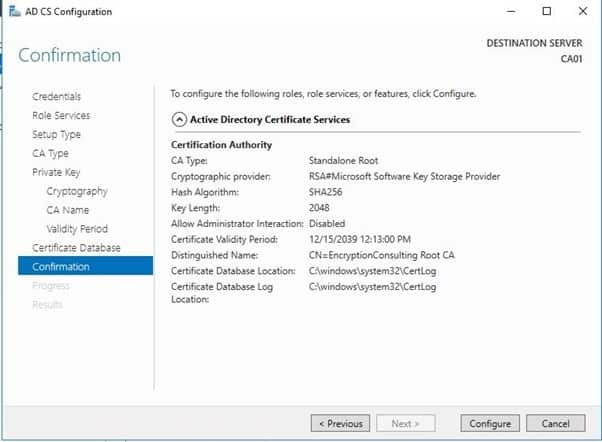Jump to the CA Name step

click(x=67, y=210)
